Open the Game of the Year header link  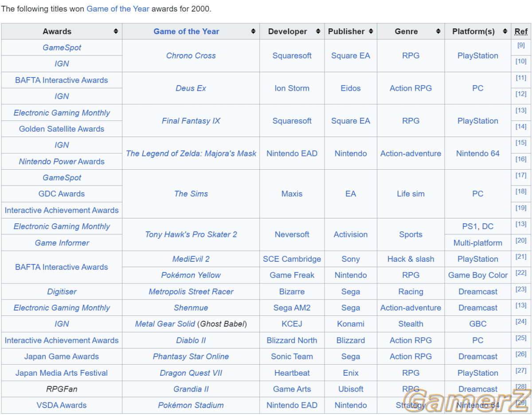tap(186, 31)
